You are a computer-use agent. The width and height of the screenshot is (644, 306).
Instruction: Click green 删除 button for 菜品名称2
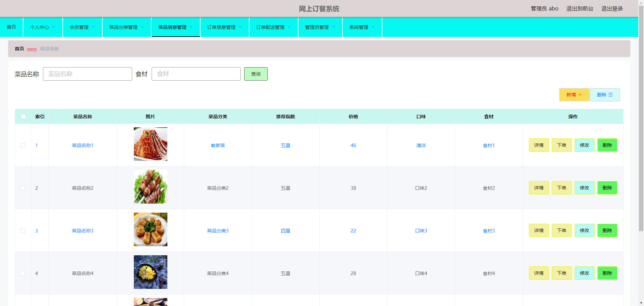click(607, 188)
